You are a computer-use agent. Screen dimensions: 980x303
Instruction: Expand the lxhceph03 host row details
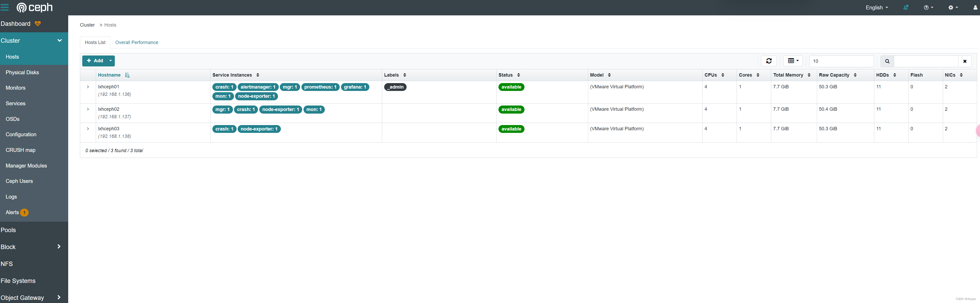click(88, 129)
